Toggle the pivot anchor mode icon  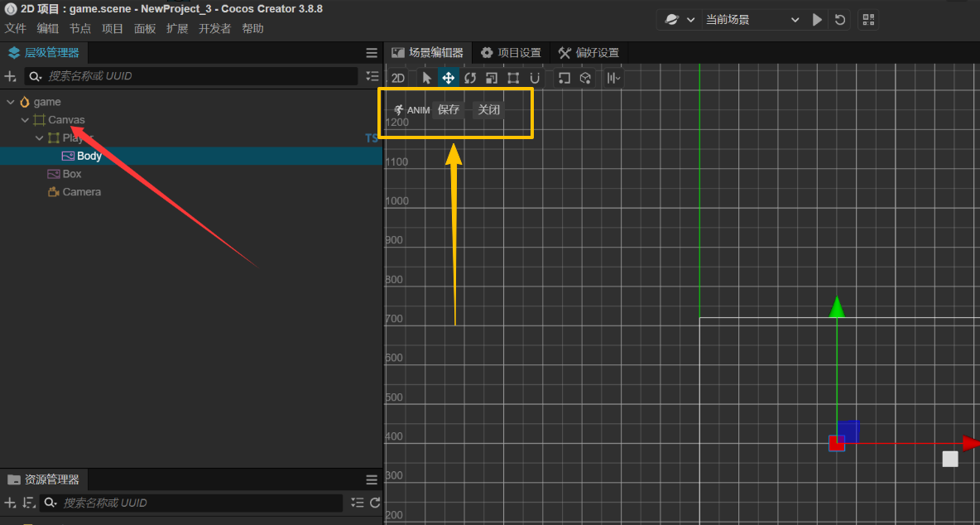(564, 78)
